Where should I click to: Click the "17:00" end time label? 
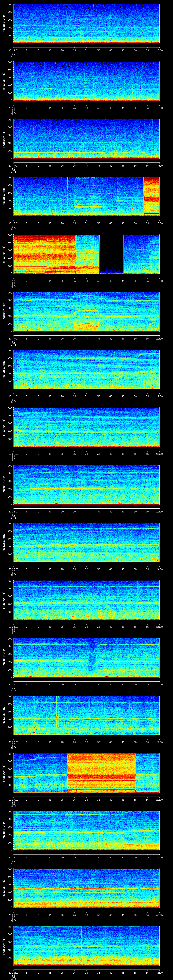point(160,166)
